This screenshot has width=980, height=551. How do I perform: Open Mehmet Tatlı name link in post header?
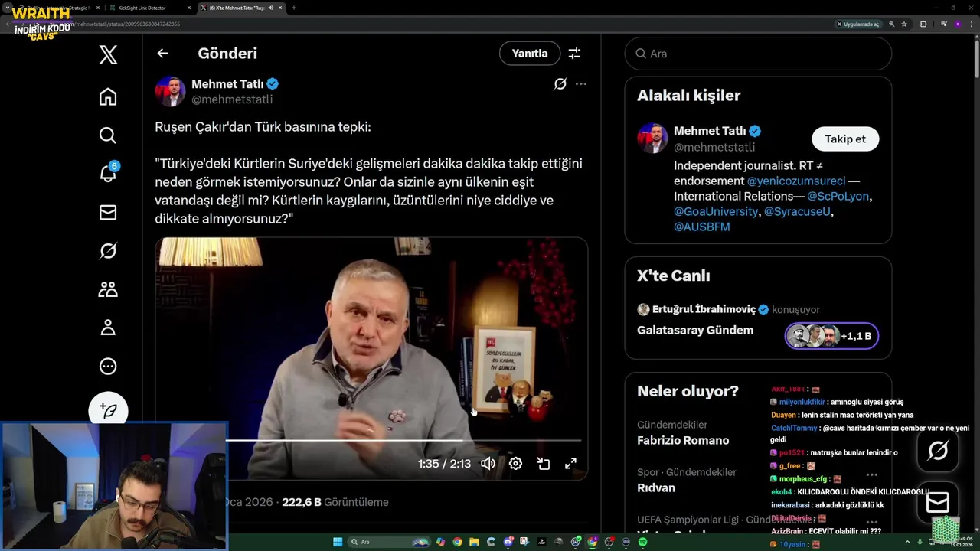coord(227,84)
